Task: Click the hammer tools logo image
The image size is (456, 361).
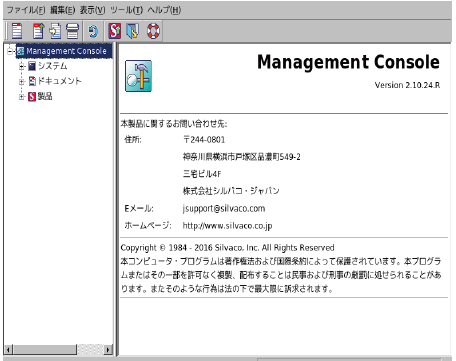Action: 138,76
